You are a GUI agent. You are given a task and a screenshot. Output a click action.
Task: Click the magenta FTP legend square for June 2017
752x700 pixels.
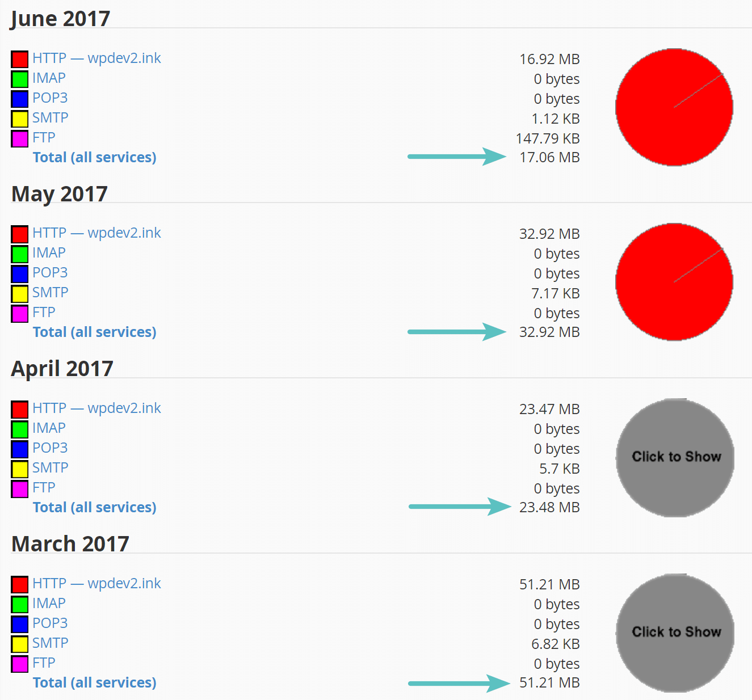point(19,138)
